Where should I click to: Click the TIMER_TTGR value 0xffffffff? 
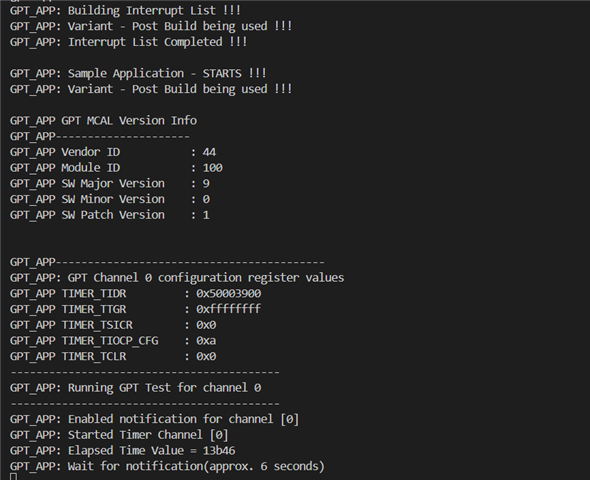coord(228,309)
